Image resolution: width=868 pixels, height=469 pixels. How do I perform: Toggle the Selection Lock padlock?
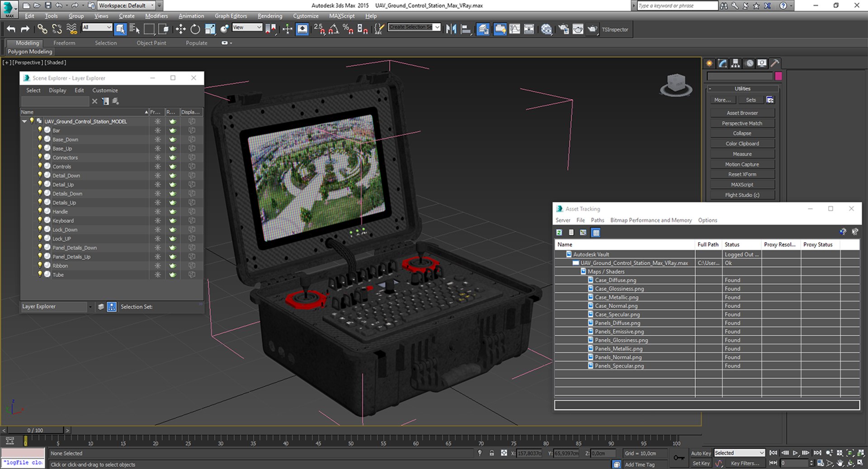(x=491, y=453)
